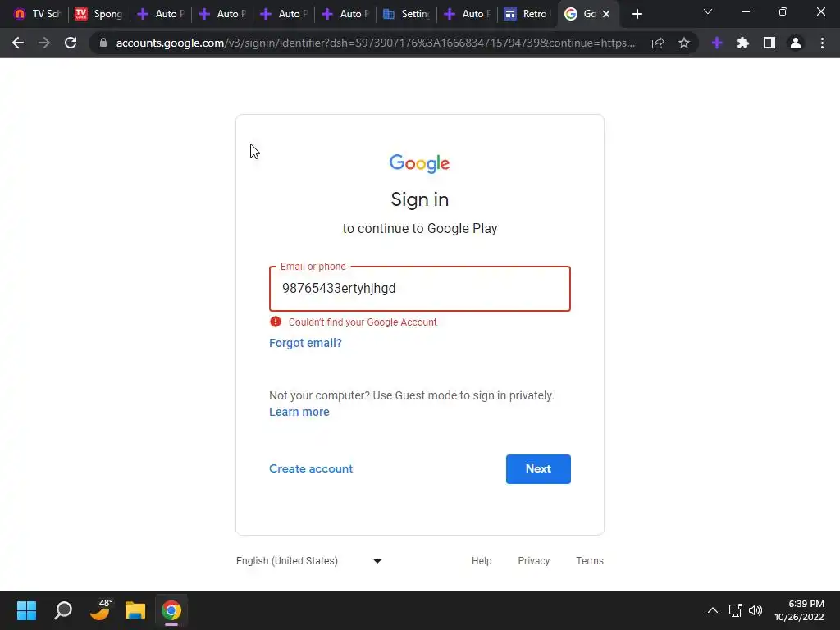Switch to the TV Sch tab
840x630 pixels.
pos(37,14)
